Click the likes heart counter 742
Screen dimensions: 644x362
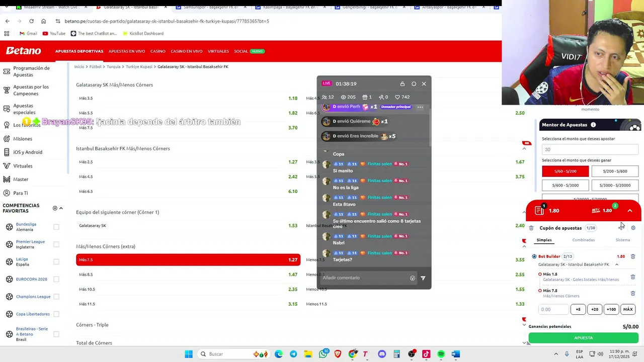pos(402,97)
